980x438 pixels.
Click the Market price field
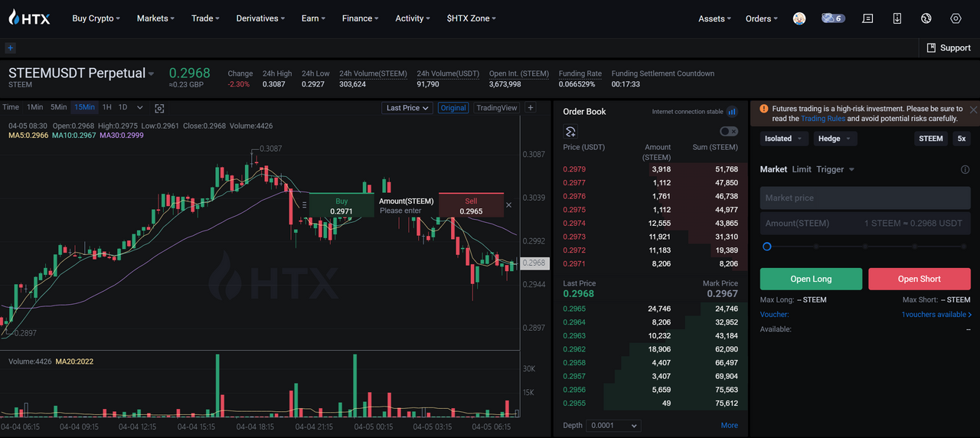[x=865, y=198]
